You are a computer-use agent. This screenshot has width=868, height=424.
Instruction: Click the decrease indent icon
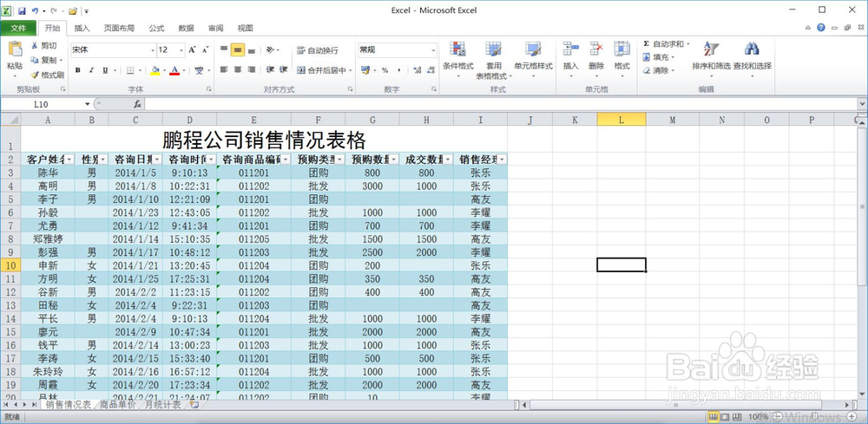coord(270,69)
